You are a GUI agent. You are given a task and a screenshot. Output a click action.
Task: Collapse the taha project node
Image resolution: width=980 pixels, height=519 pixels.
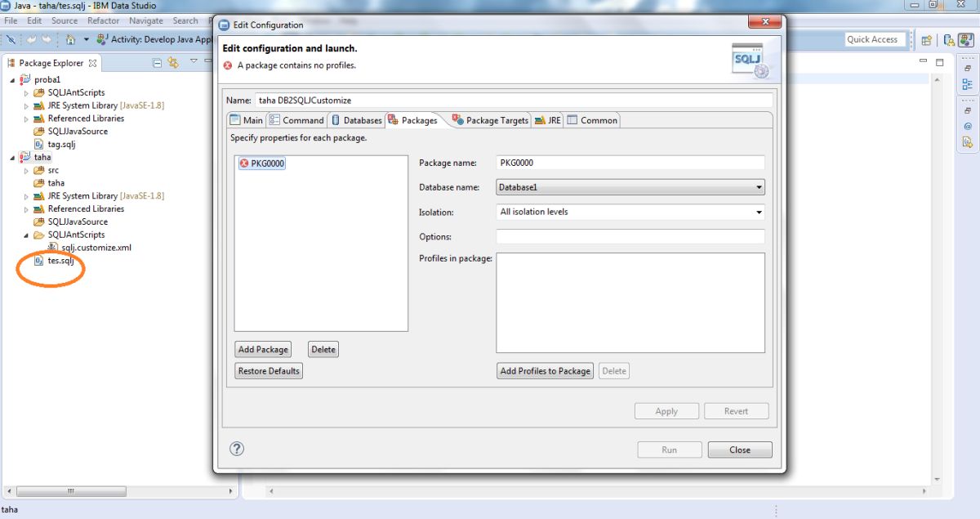point(12,157)
